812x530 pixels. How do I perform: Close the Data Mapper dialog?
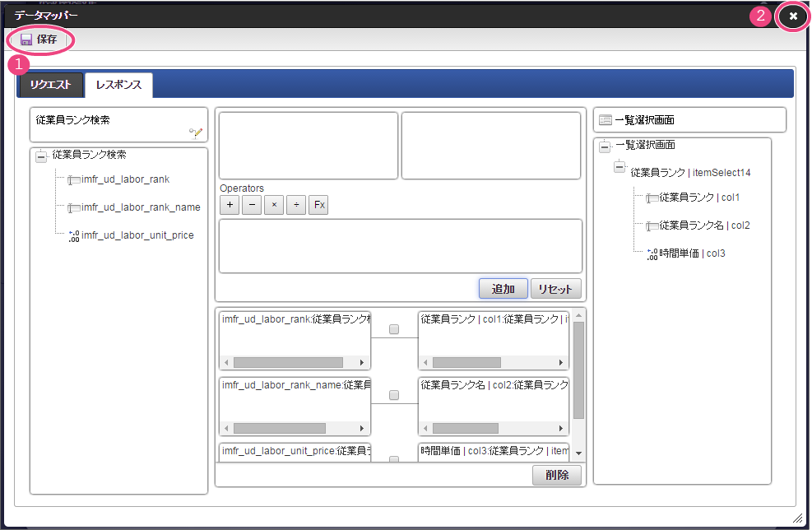[x=793, y=16]
